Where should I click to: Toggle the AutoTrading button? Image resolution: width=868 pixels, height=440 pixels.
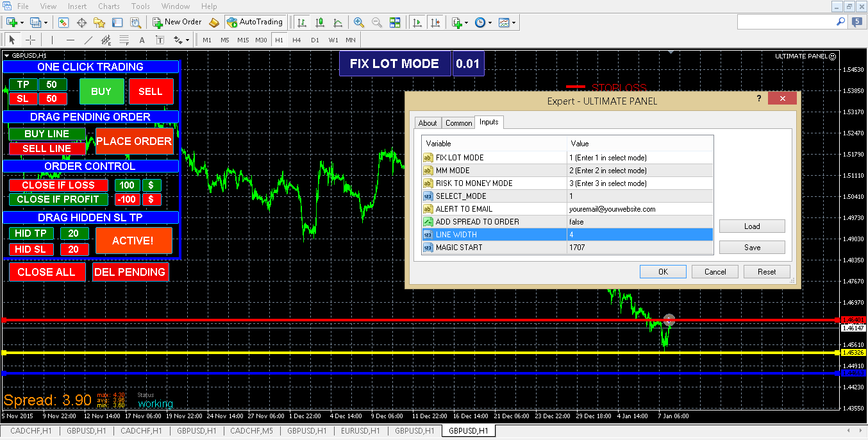(x=255, y=22)
